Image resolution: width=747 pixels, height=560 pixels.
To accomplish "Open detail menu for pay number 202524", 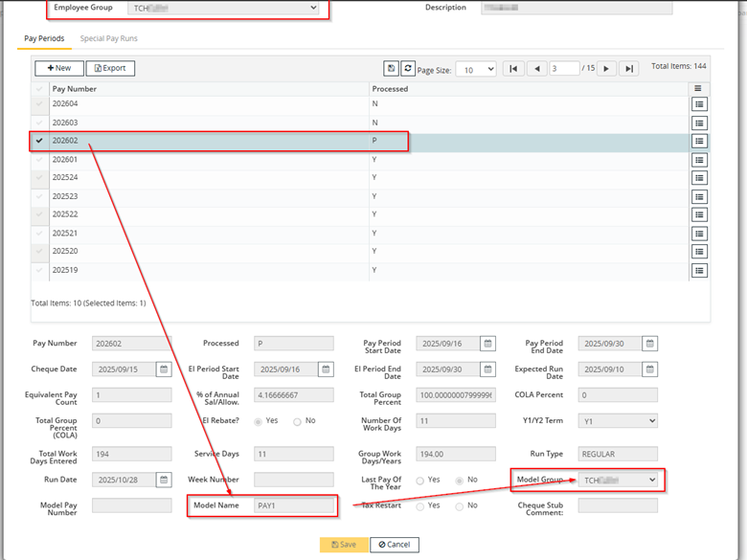I will (x=699, y=178).
